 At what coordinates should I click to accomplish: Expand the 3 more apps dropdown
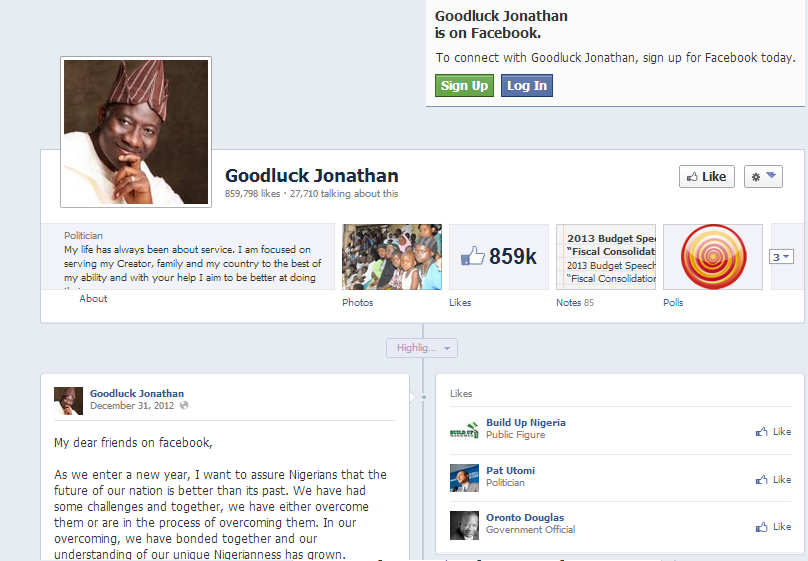[781, 257]
